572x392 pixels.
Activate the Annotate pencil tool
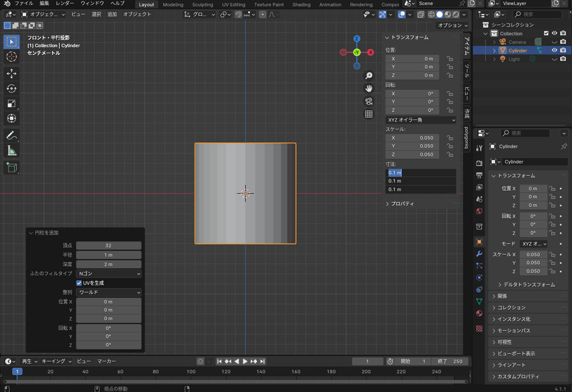[x=11, y=136]
